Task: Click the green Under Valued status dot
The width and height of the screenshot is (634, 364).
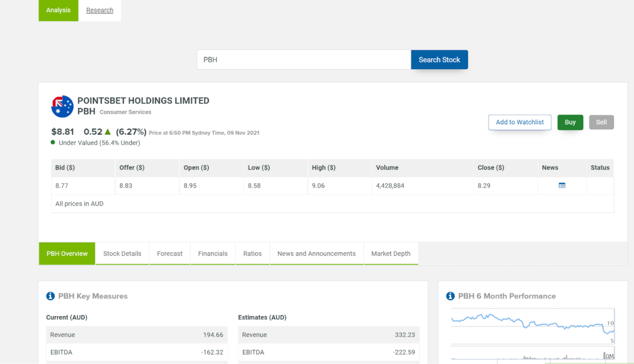Action: point(53,142)
